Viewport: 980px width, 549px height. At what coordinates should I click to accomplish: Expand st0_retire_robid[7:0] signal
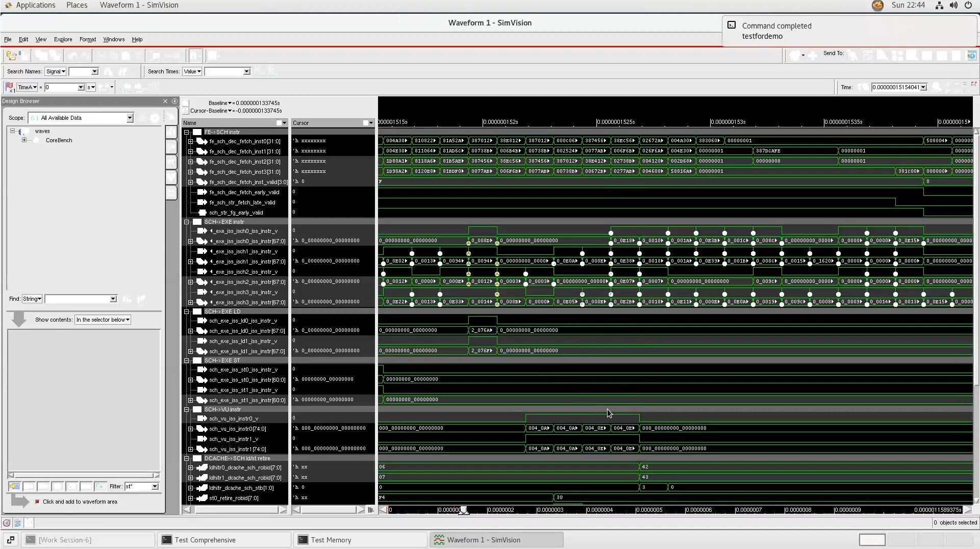click(x=191, y=498)
